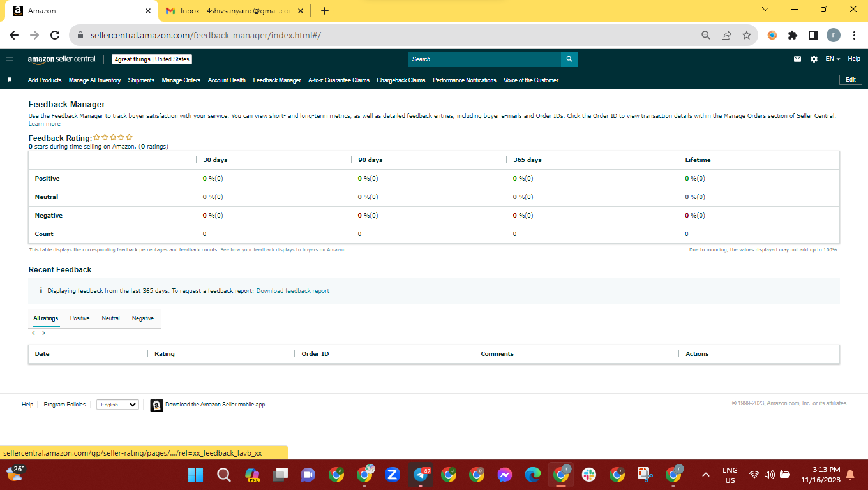Go to previous feedback page arrow
Viewport: 868px width, 490px height.
pyautogui.click(x=34, y=333)
